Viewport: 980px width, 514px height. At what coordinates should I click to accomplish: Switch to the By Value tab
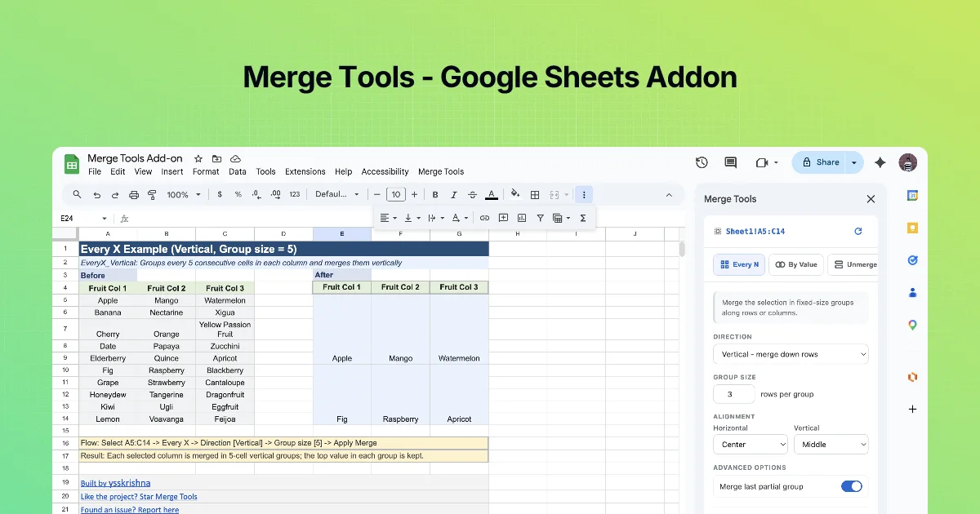(x=796, y=264)
